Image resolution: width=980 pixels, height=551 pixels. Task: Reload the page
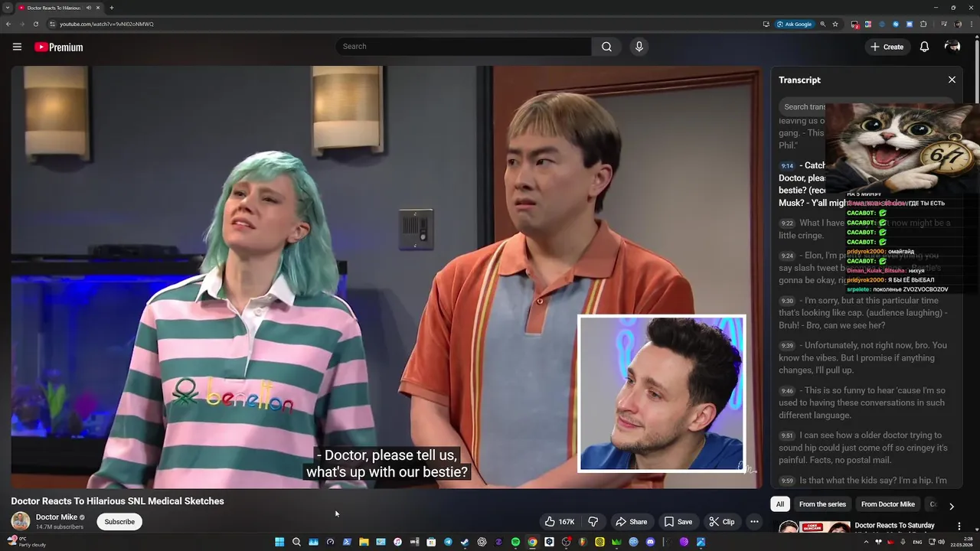pyautogui.click(x=35, y=24)
